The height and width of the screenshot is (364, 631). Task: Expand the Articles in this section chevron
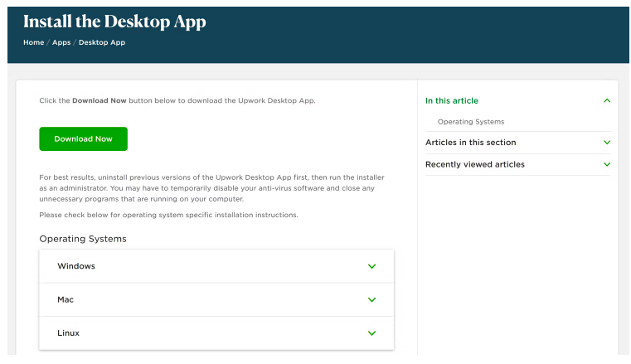pyautogui.click(x=607, y=143)
